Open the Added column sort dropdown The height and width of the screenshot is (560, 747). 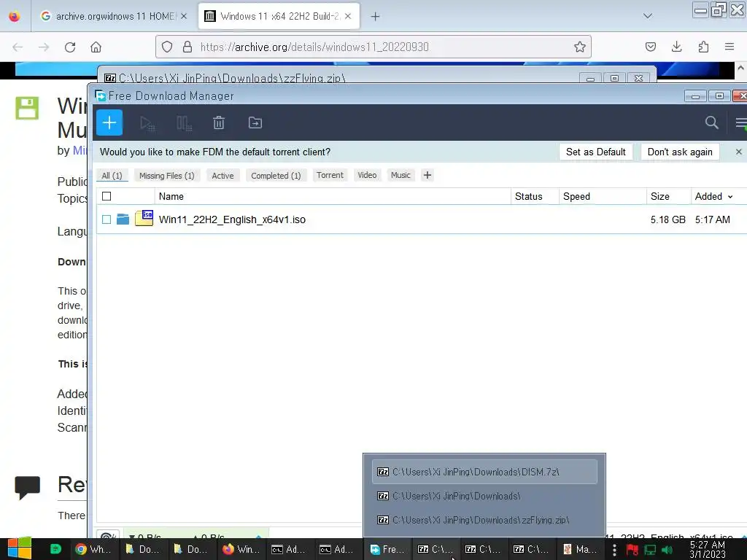coord(729,197)
